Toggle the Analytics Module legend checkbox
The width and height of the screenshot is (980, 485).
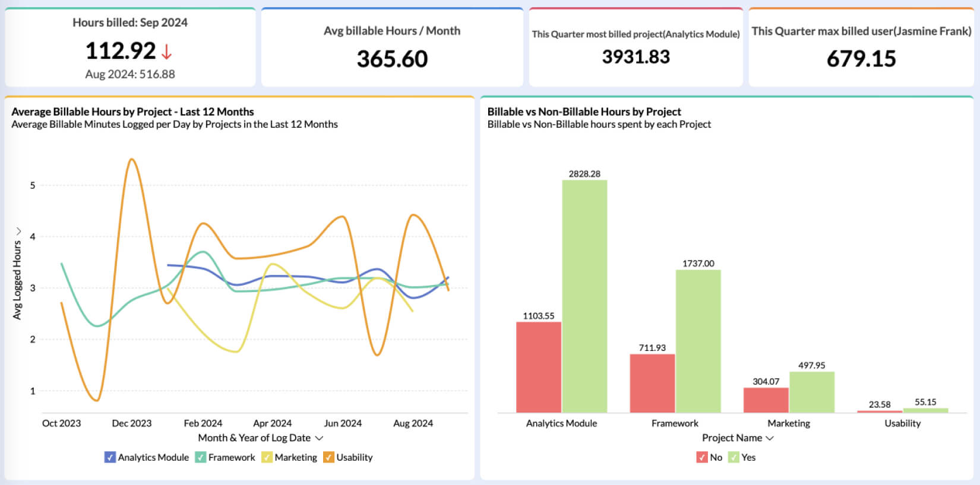[110, 457]
